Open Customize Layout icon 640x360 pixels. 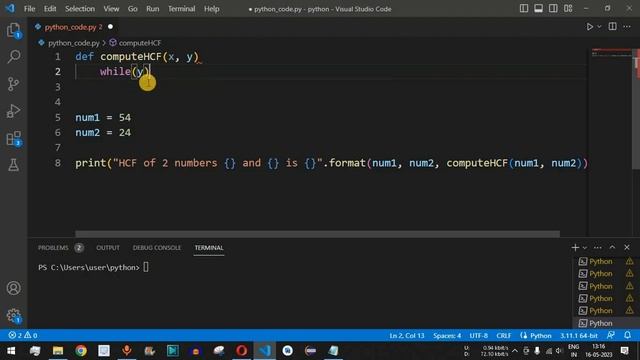tap(568, 9)
